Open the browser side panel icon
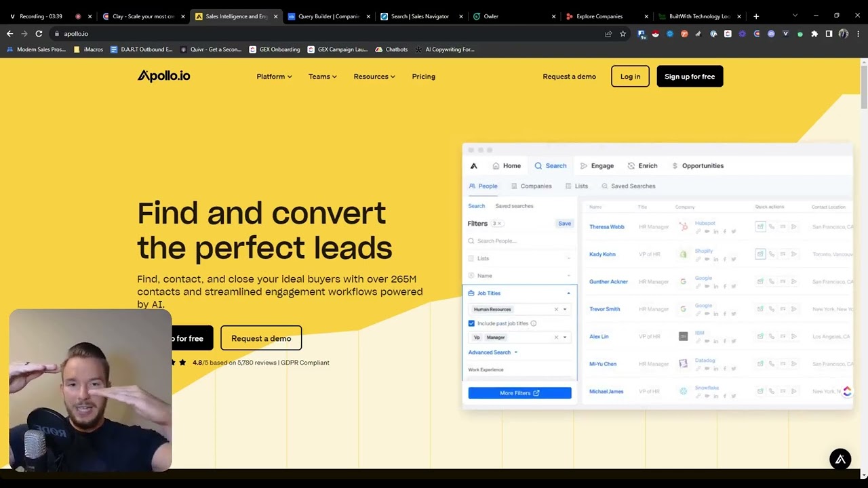Screen dimensions: 868x488 (829, 33)
